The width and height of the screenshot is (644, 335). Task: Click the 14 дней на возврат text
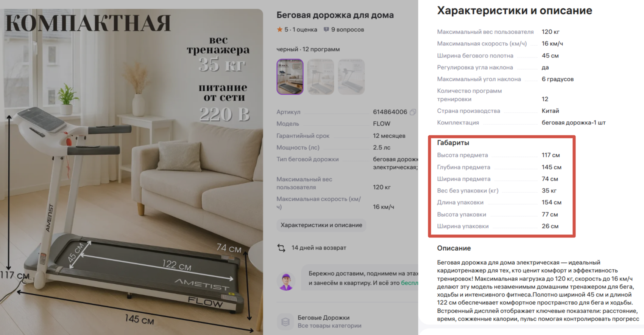tap(319, 248)
